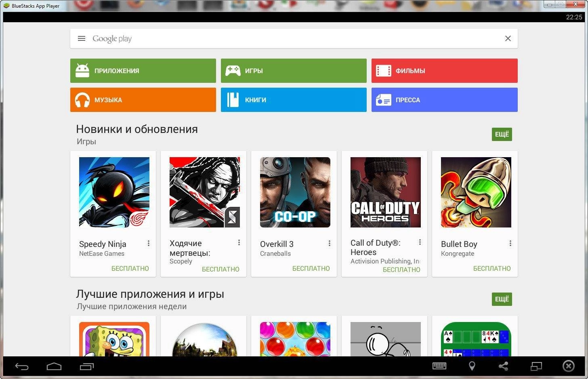Screen dimensions: 588x379
Task: Open the Музыка category
Action: click(x=143, y=100)
